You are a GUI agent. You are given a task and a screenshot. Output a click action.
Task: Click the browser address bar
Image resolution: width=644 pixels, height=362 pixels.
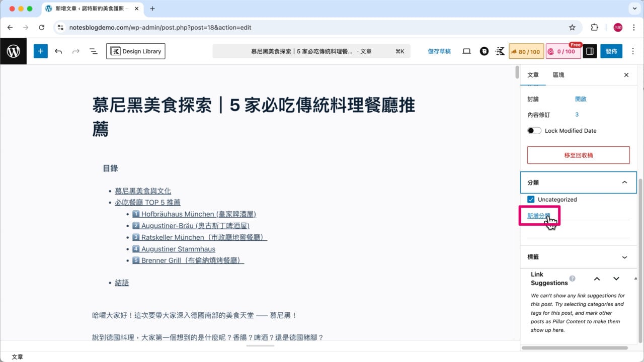201,28
